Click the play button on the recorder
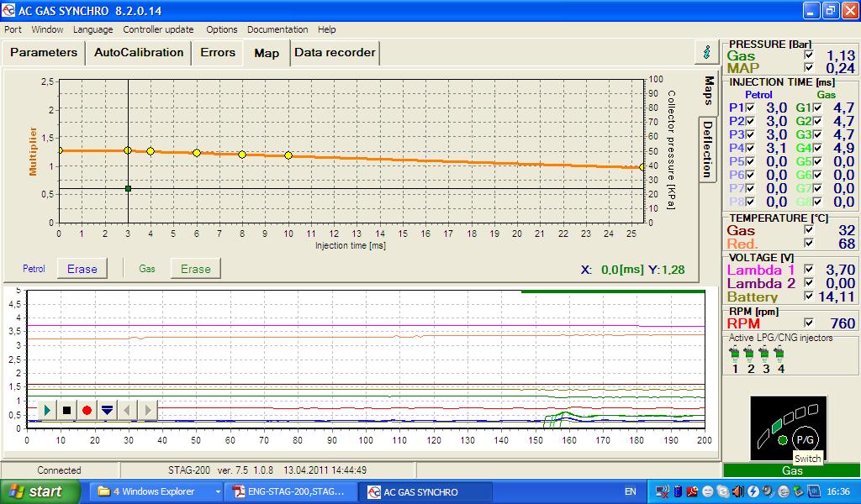The width and height of the screenshot is (861, 504). tap(47, 410)
